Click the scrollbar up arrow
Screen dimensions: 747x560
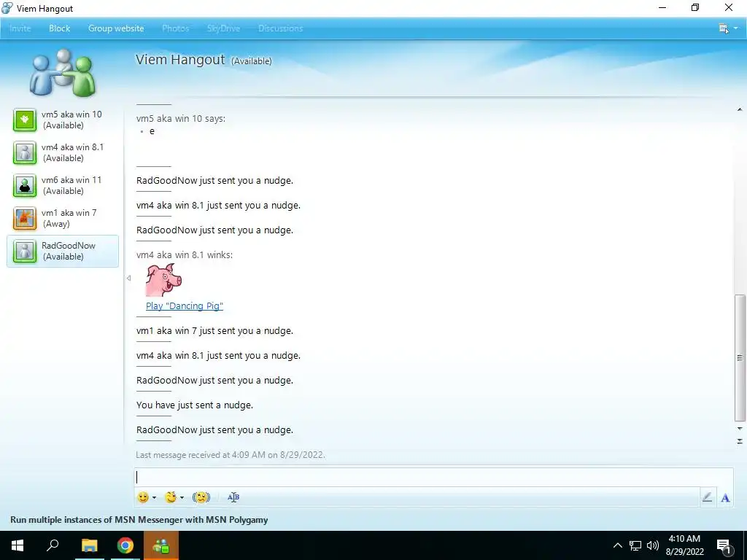pos(740,109)
